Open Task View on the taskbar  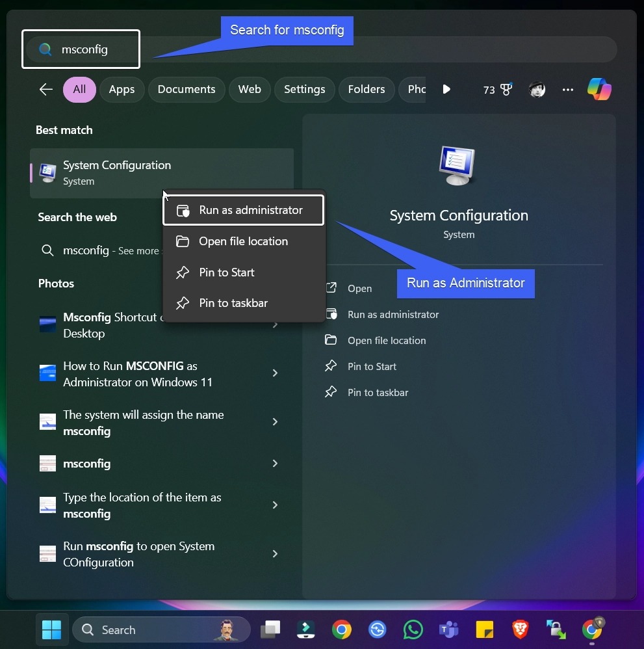point(270,629)
